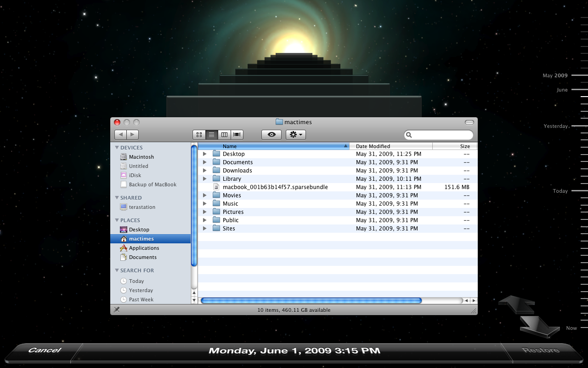The width and height of the screenshot is (588, 368).
Task: Expand the Desktop folder row
Action: click(205, 154)
